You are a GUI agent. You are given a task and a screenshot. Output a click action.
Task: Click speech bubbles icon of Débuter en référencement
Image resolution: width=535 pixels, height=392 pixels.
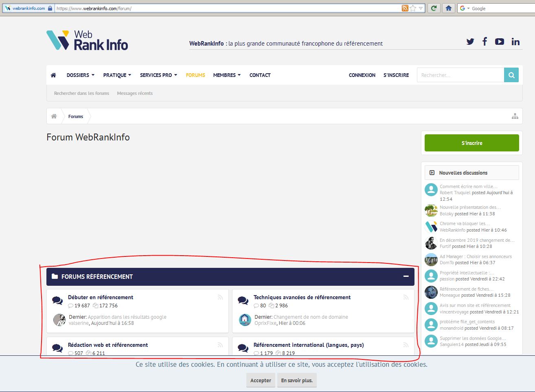click(57, 301)
